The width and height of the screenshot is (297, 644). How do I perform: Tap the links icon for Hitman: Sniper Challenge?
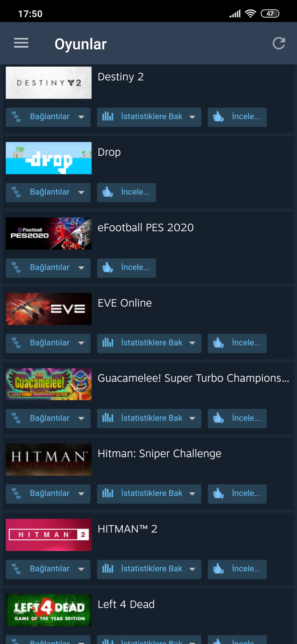(16, 493)
